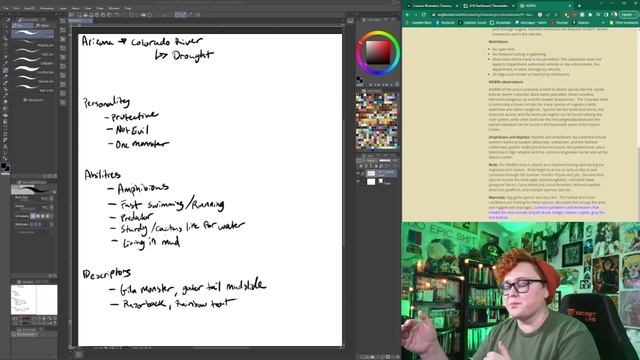Select the Fill bucket tool
Viewport: 640px width, 360px height.
(5, 115)
